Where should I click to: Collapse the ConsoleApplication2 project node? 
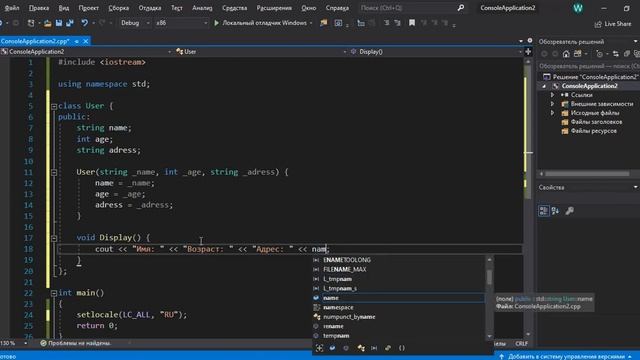(544, 86)
